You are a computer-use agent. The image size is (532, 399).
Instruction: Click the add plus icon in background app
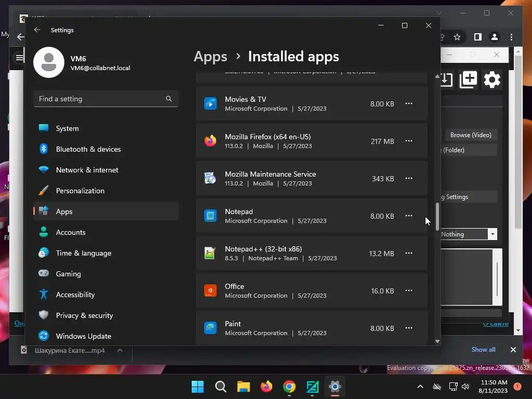pyautogui.click(x=468, y=79)
